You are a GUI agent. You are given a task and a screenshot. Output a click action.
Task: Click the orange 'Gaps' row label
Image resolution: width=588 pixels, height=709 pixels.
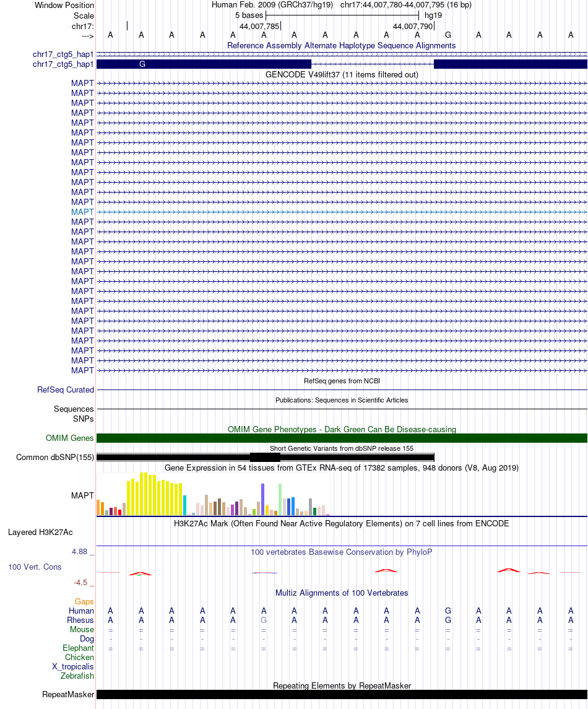[x=84, y=601]
